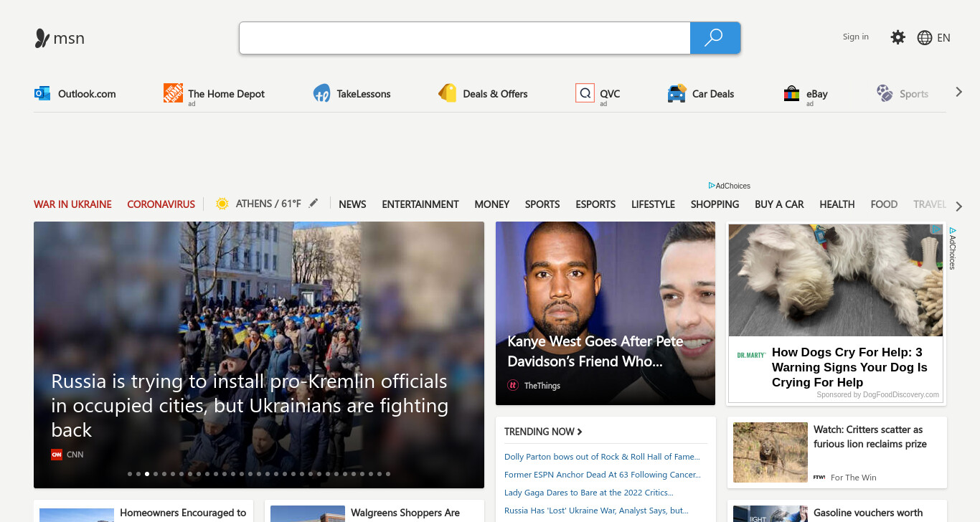Viewport: 980px width, 522px height.
Task: Open Russia pro-Kremlin officials headline
Action: (x=250, y=406)
